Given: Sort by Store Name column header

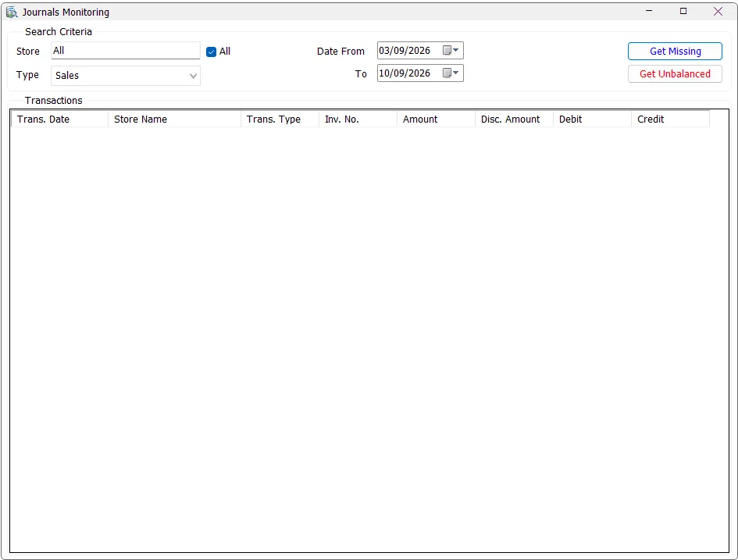Looking at the screenshot, I should (x=175, y=119).
